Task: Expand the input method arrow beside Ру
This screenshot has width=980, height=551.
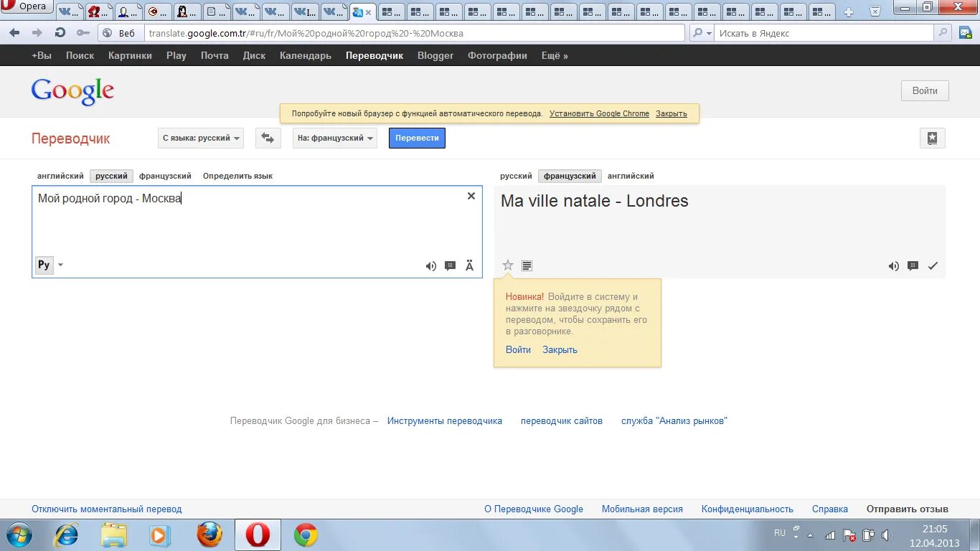Action: [x=60, y=265]
